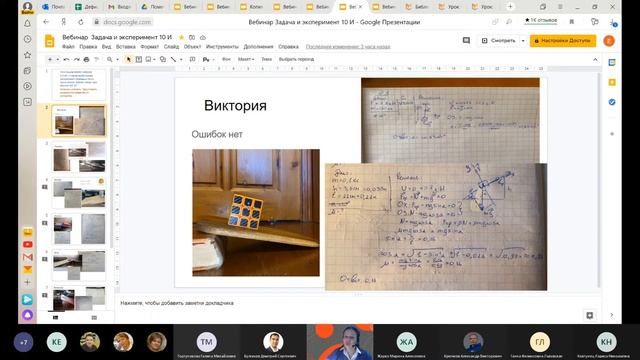640x360 pixels.
Task: Star the presentation with the star icon
Action: click(x=182, y=37)
